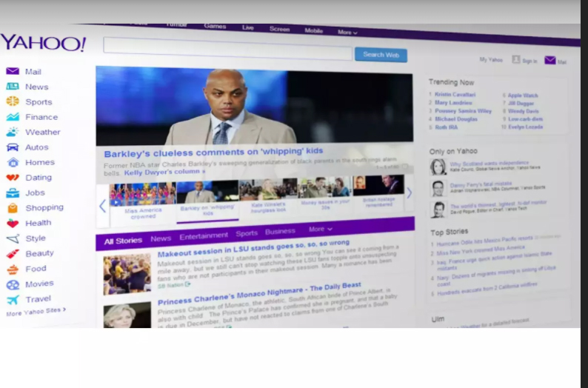Expand More Yahoo Sites link
The width and height of the screenshot is (588, 388).
point(36,311)
